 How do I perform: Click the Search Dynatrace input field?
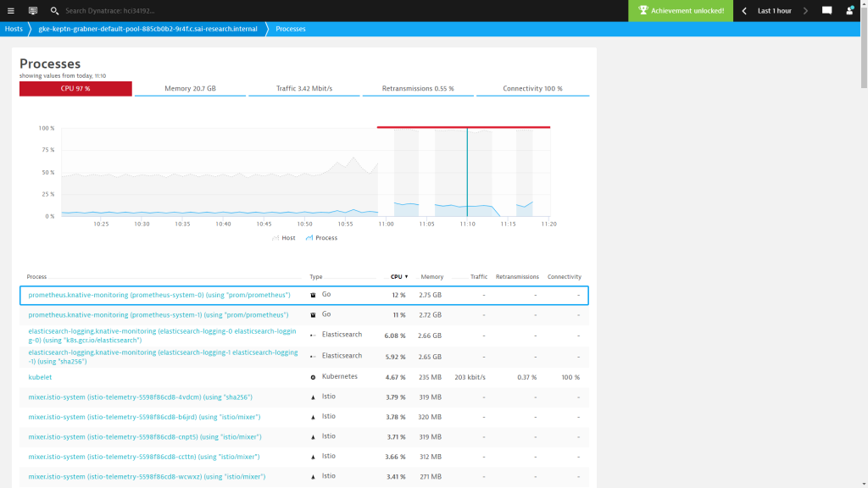[x=110, y=11]
